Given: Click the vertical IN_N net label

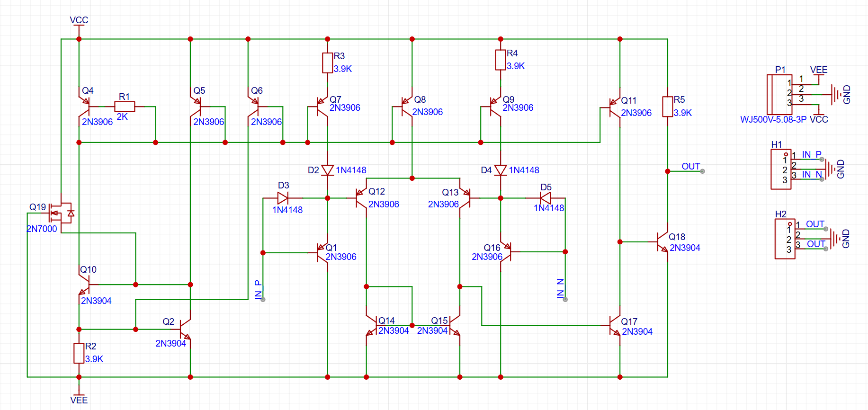Looking at the screenshot, I should [x=560, y=288].
